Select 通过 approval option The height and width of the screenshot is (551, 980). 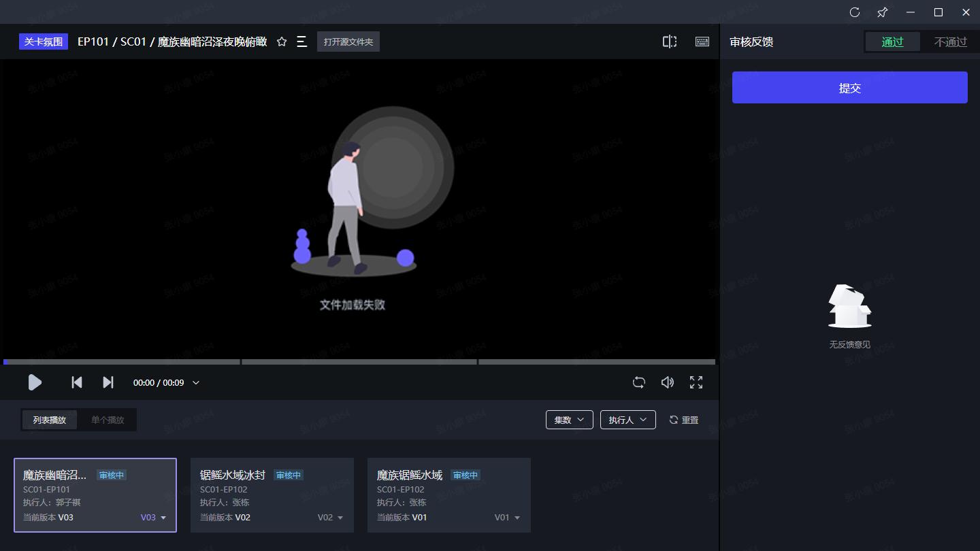point(892,42)
